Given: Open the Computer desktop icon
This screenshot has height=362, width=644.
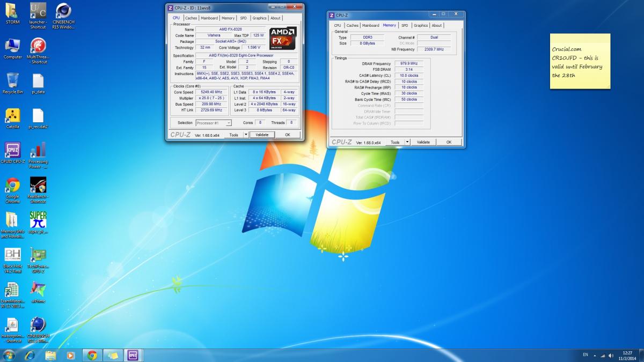Looking at the screenshot, I should 12,48.
